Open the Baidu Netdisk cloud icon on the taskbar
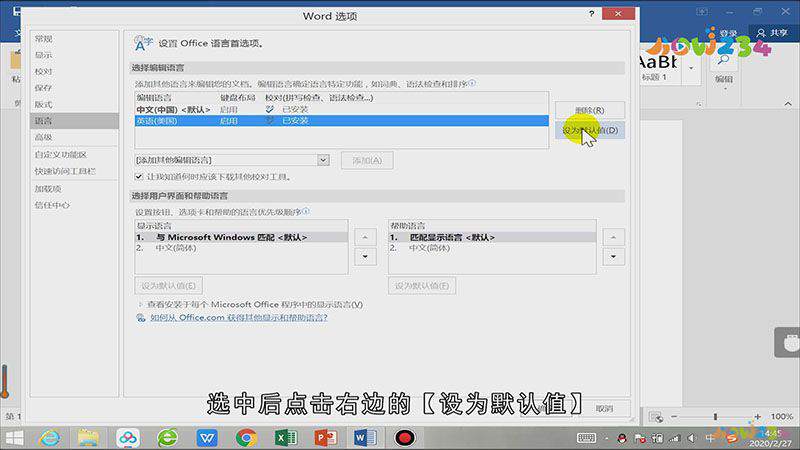The width and height of the screenshot is (800, 450). coord(128,438)
